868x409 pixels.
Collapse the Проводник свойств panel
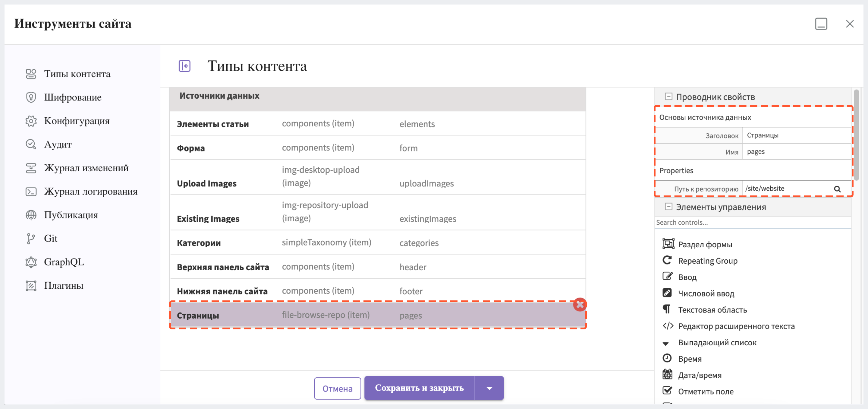coord(668,97)
